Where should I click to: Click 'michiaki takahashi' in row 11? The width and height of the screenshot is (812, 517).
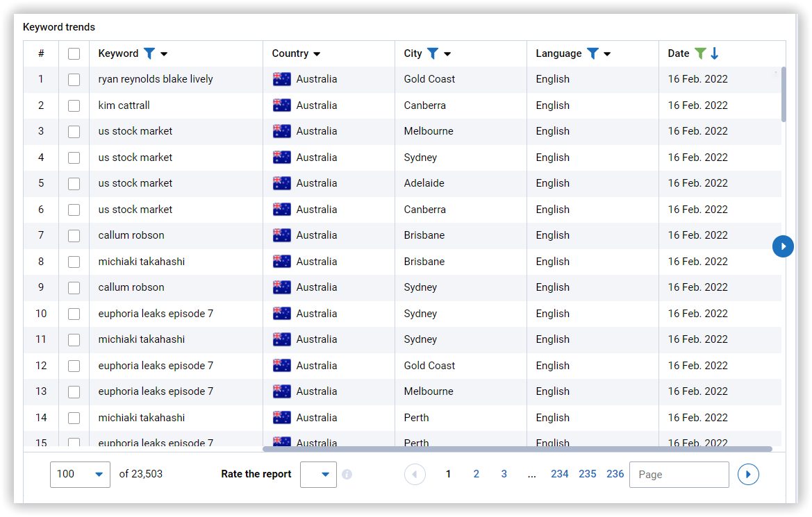tap(142, 339)
